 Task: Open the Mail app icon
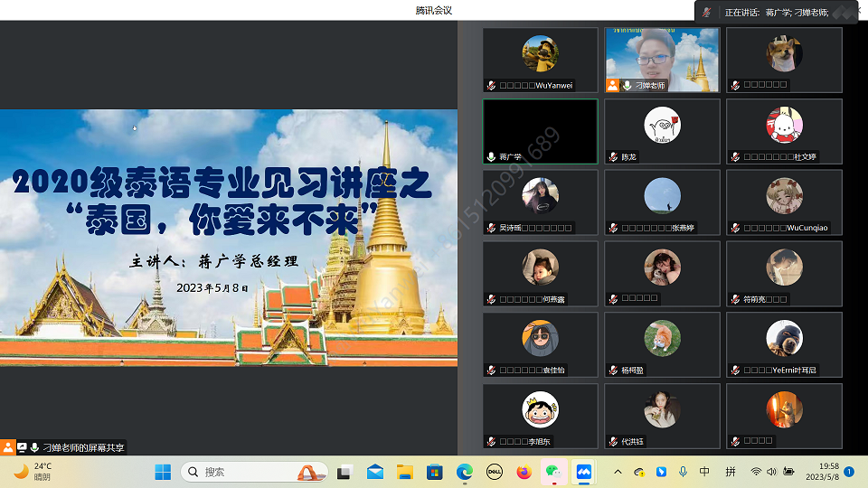[x=374, y=472]
